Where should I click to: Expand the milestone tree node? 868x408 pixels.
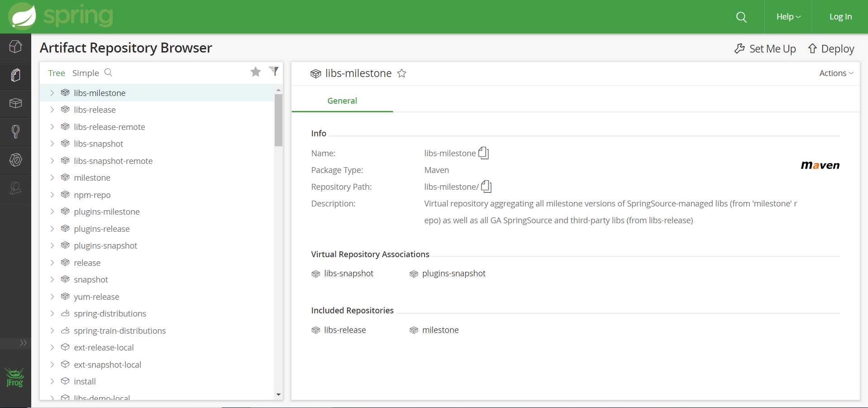click(52, 178)
